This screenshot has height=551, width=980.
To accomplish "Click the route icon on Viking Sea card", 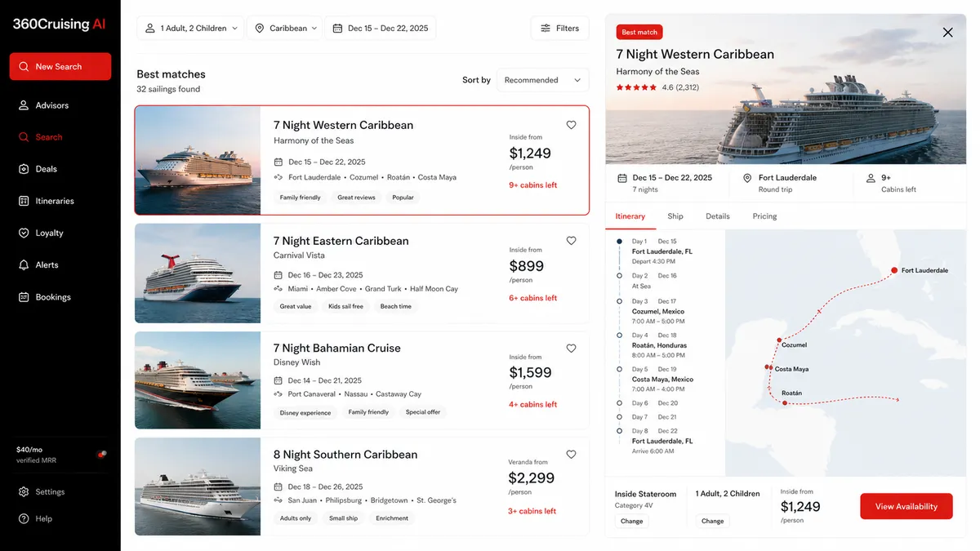I will coord(278,500).
